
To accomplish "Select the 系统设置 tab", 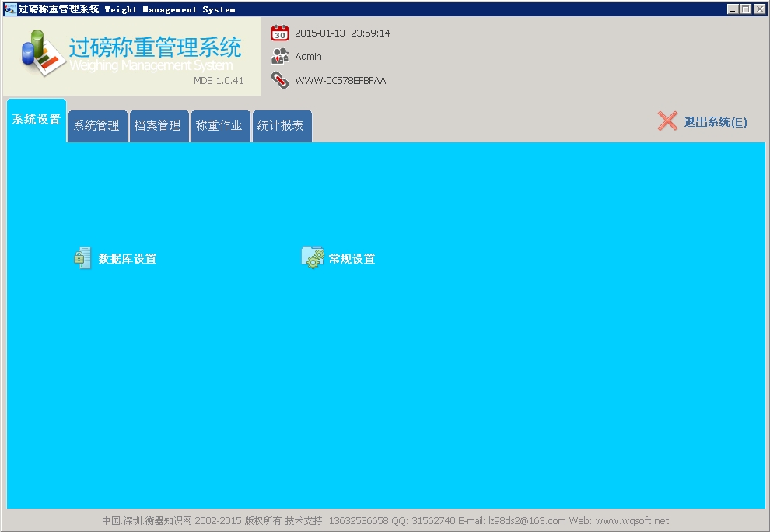I will (37, 120).
